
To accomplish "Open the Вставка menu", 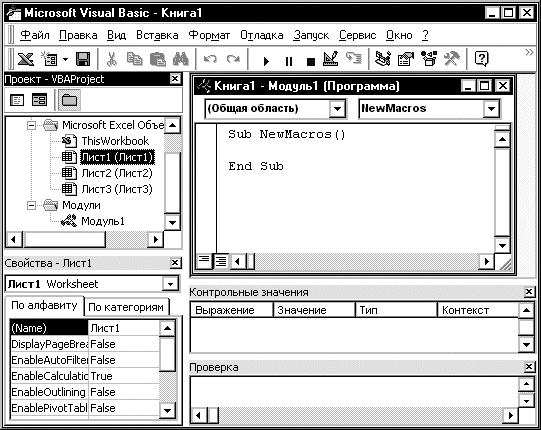I will tap(157, 35).
